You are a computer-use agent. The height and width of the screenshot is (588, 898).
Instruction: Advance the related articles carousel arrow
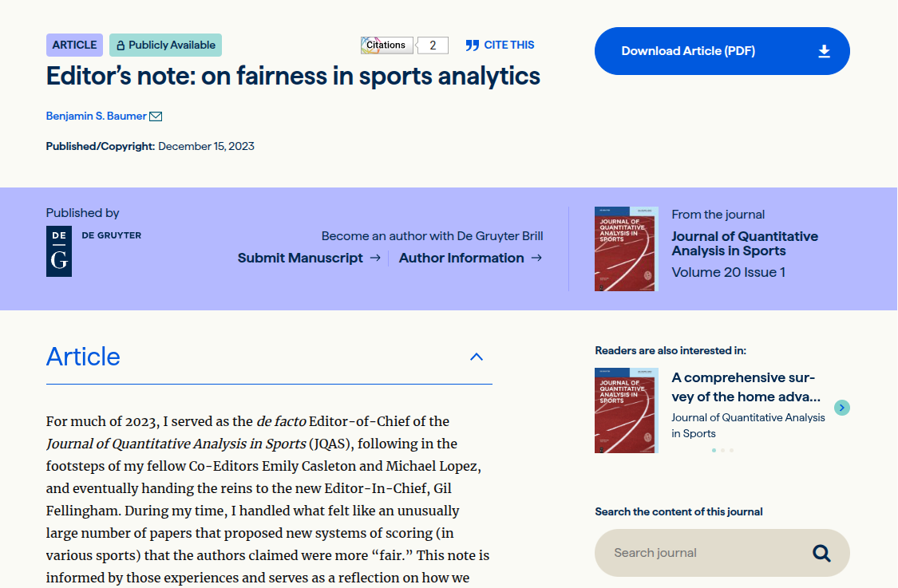(841, 408)
